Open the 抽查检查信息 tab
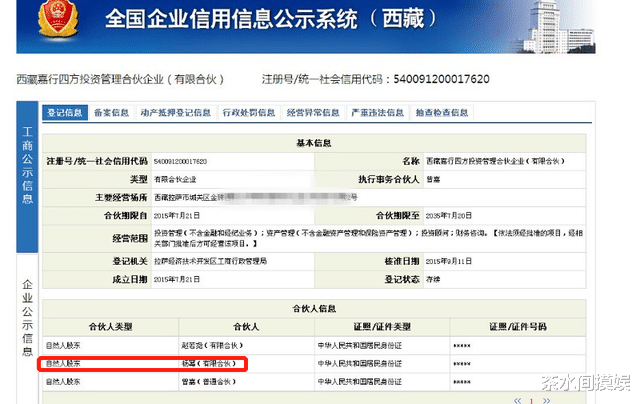 click(442, 113)
